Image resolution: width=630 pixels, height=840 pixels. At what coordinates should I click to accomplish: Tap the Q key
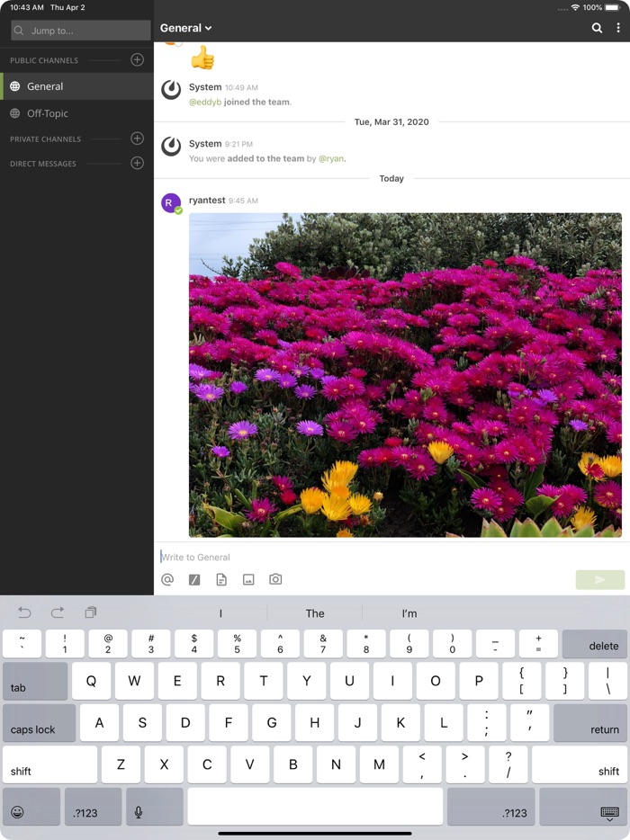91,681
